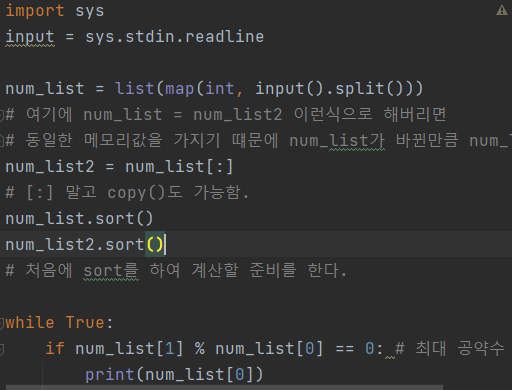The height and width of the screenshot is (390, 512).
Task: Click 'num_list[:]' slice expression
Action: pyautogui.click(x=179, y=166)
